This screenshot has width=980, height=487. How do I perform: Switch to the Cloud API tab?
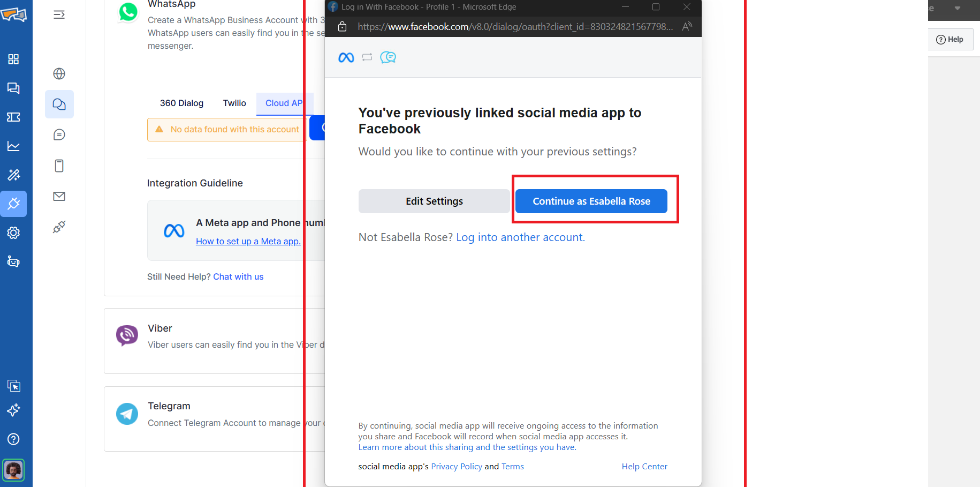[285, 103]
